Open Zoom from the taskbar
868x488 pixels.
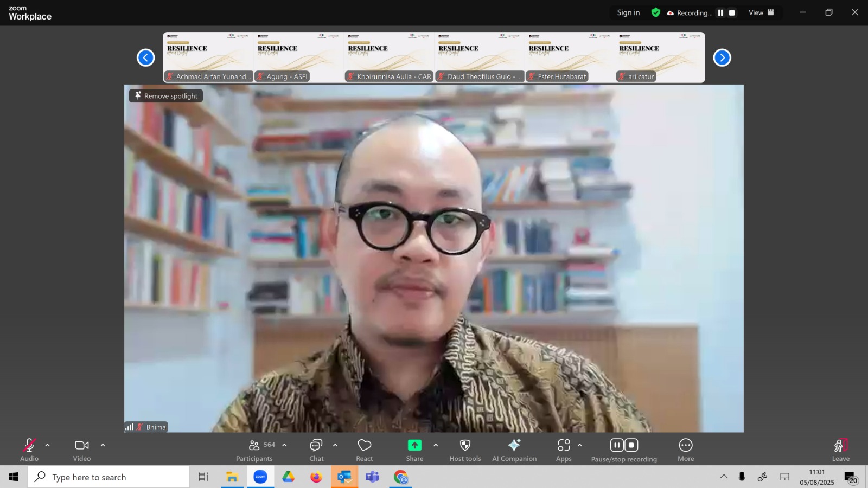260,477
